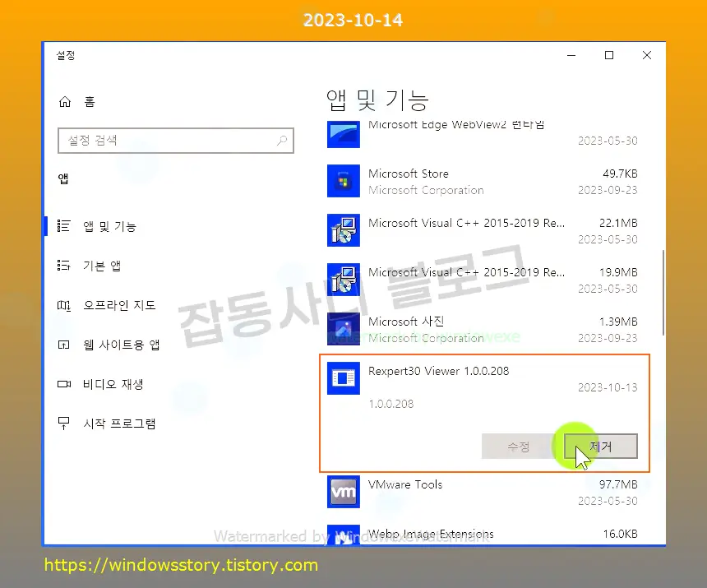Click the 기본 앱 sidebar icon

pos(63,265)
